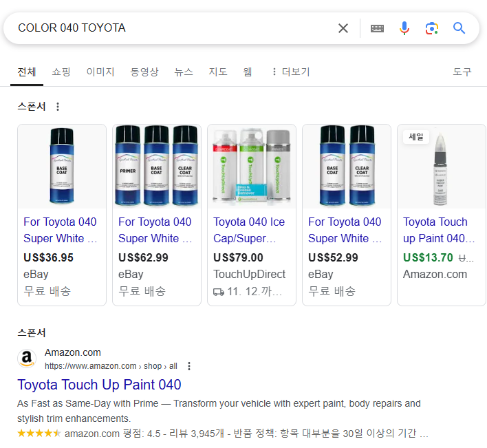Open the single Base Coat can product image
The height and width of the screenshot is (448, 487).
coord(62,167)
